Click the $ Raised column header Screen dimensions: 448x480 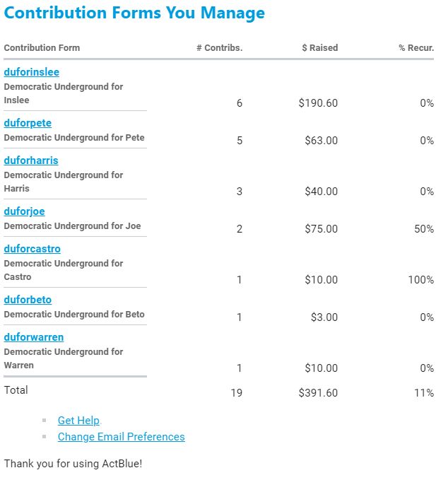(x=319, y=48)
